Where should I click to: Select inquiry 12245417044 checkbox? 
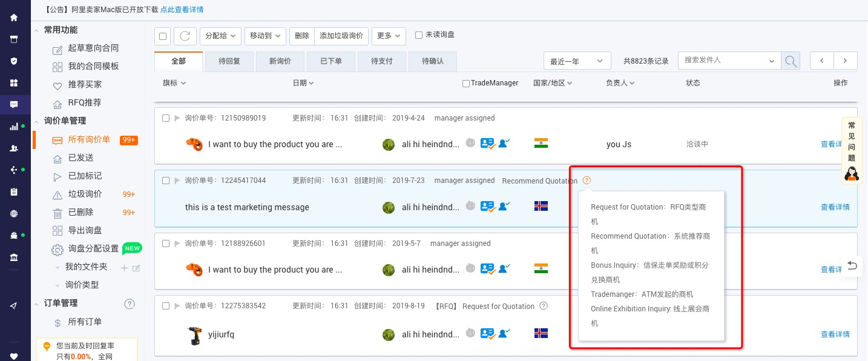tap(166, 180)
